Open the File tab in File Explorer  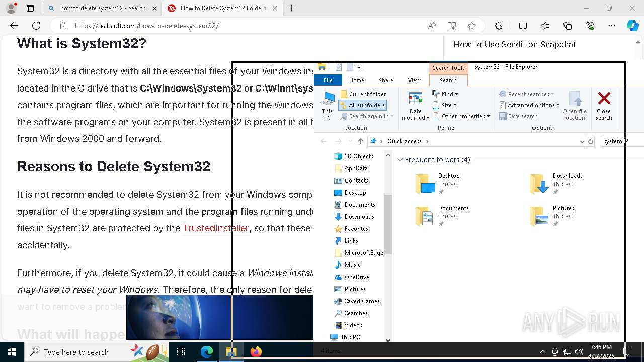pos(328,80)
